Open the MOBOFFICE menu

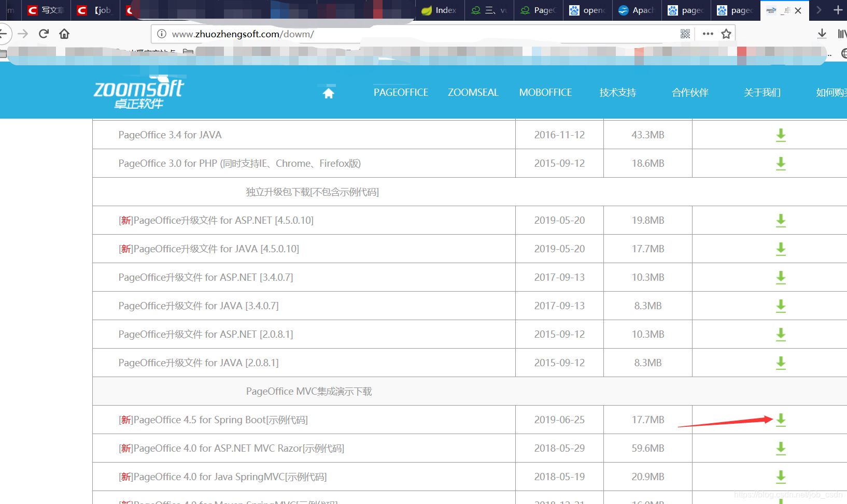click(545, 92)
